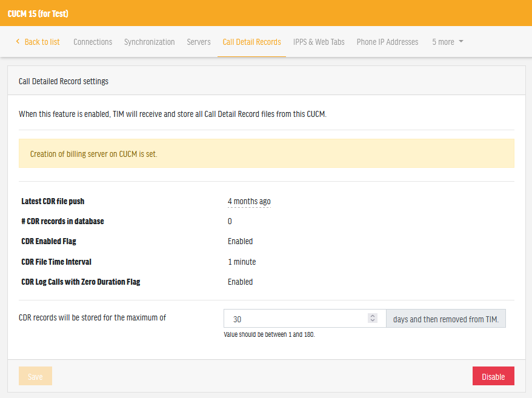The image size is (532, 398).
Task: Switch to the Synchronization tab
Action: [149, 42]
